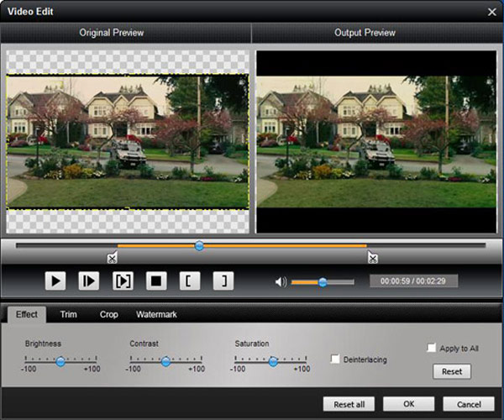Screen dimensions: 504x420
Task: Click the Brightness slider handle
Action: [60, 361]
